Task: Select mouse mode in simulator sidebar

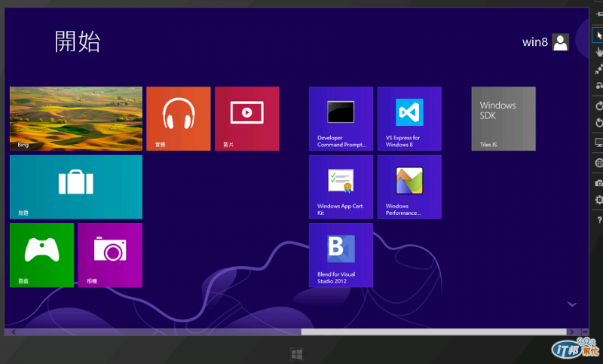Action: [x=598, y=35]
